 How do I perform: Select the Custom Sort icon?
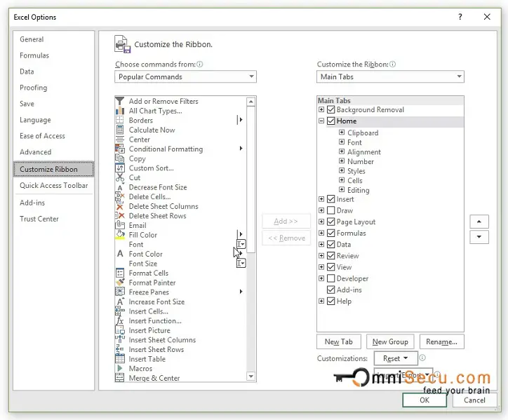[x=120, y=168]
